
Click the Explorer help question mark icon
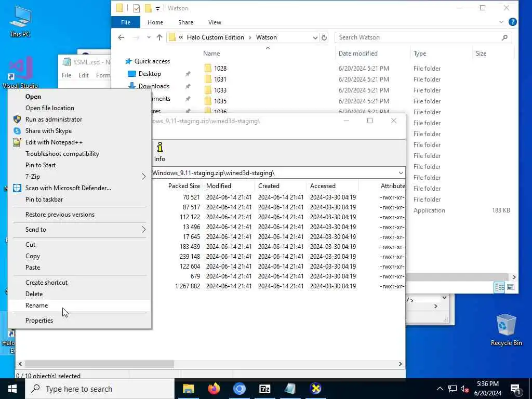click(x=513, y=22)
